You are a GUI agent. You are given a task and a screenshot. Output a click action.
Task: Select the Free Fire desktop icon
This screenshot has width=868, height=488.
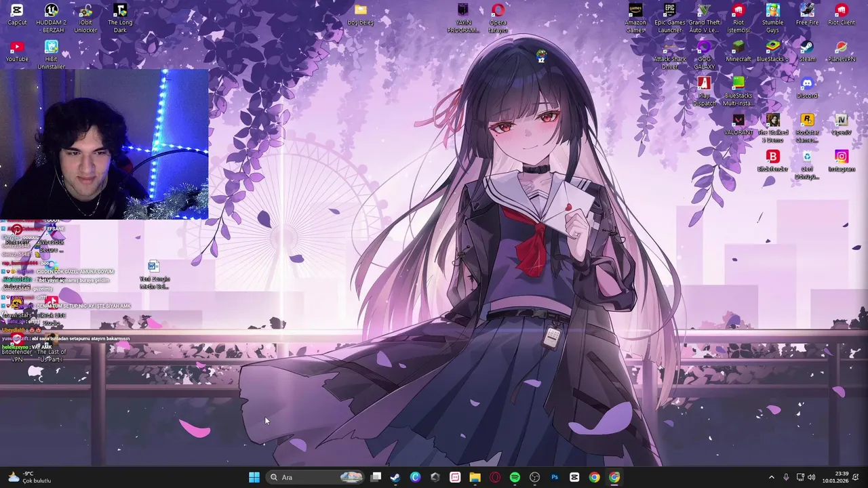(x=807, y=15)
